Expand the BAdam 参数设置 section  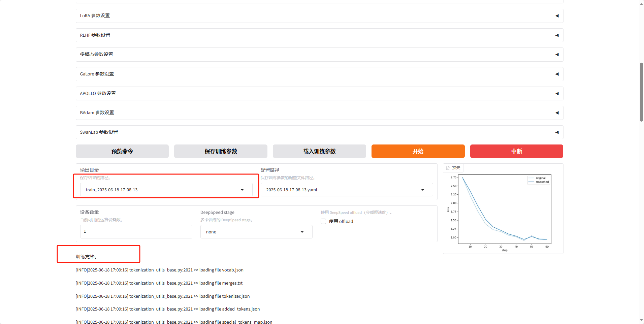[319, 113]
